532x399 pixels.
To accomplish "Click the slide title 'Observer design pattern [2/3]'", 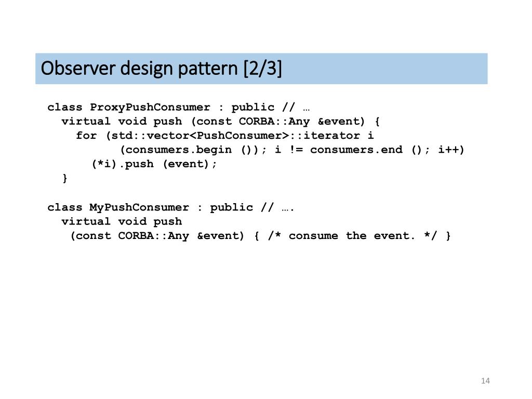I will [x=161, y=68].
